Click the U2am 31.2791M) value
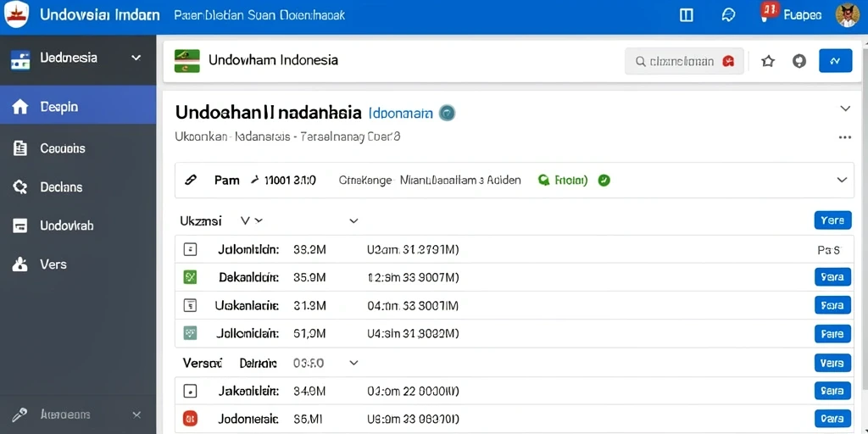 pyautogui.click(x=413, y=250)
